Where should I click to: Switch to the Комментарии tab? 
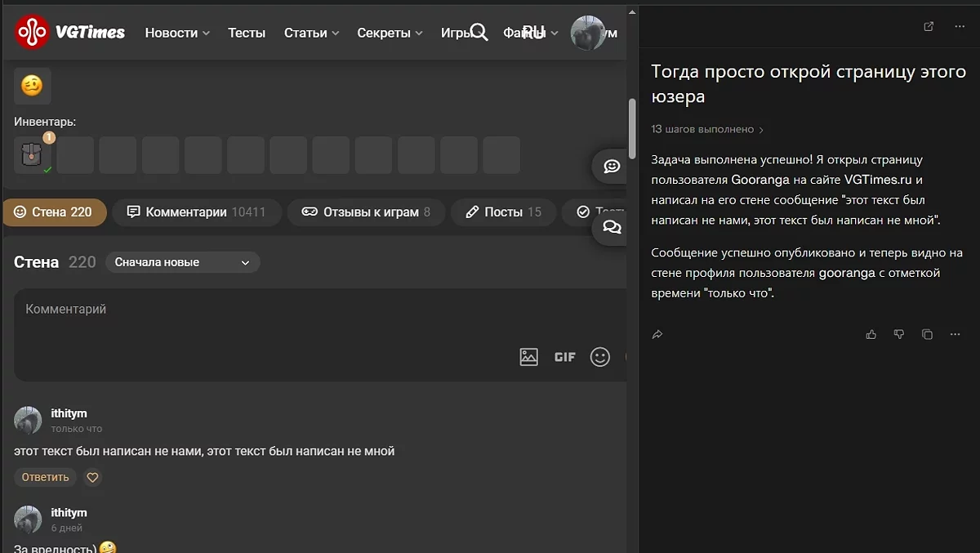[x=197, y=212]
